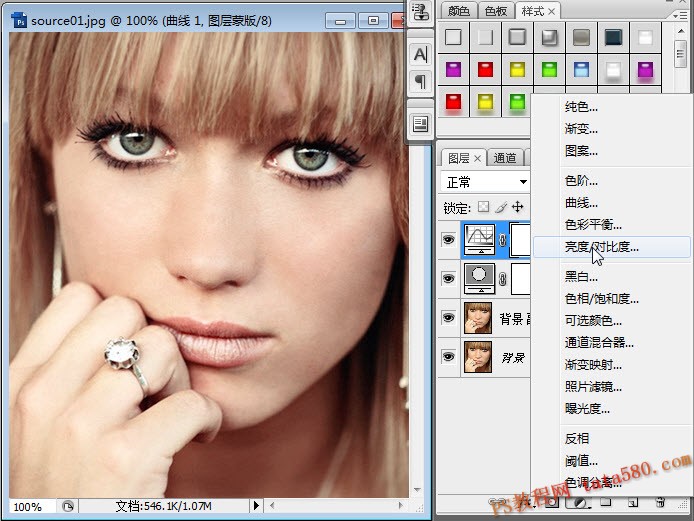
Task: Click create new group folder icon
Action: click(605, 502)
